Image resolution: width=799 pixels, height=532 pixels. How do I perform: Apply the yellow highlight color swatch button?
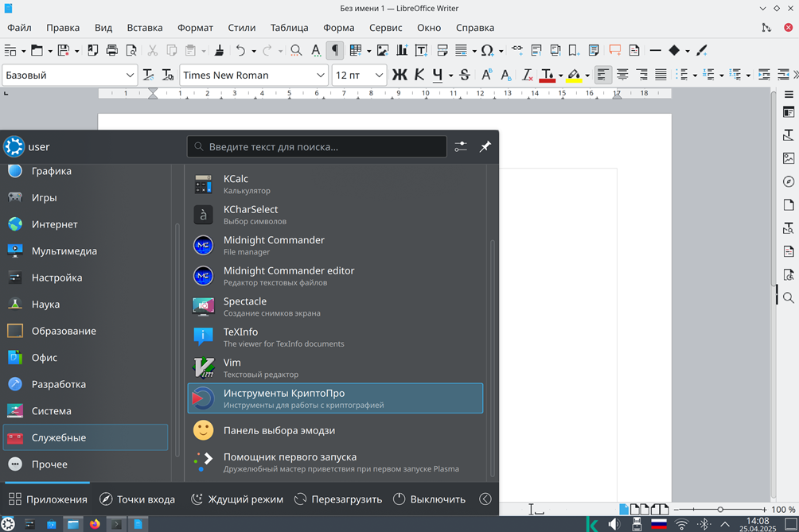574,76
